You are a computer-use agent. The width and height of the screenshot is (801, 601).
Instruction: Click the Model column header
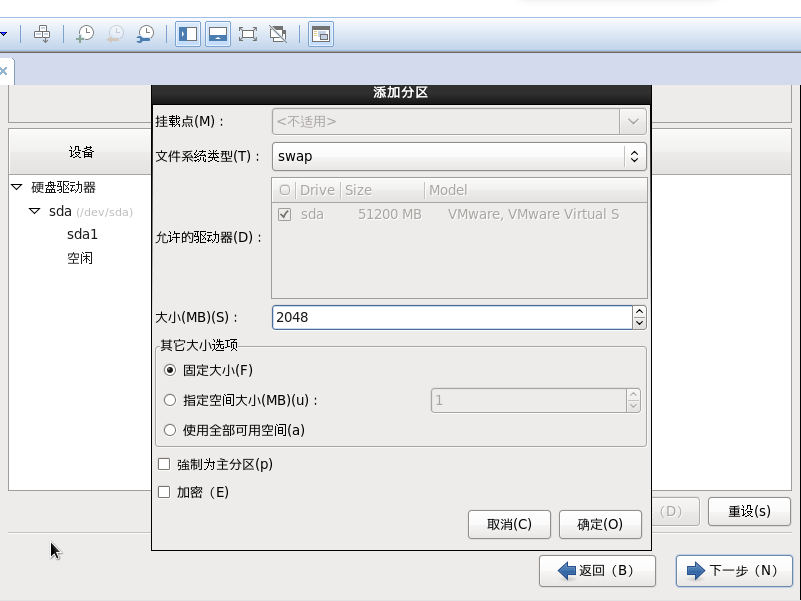[x=536, y=190]
